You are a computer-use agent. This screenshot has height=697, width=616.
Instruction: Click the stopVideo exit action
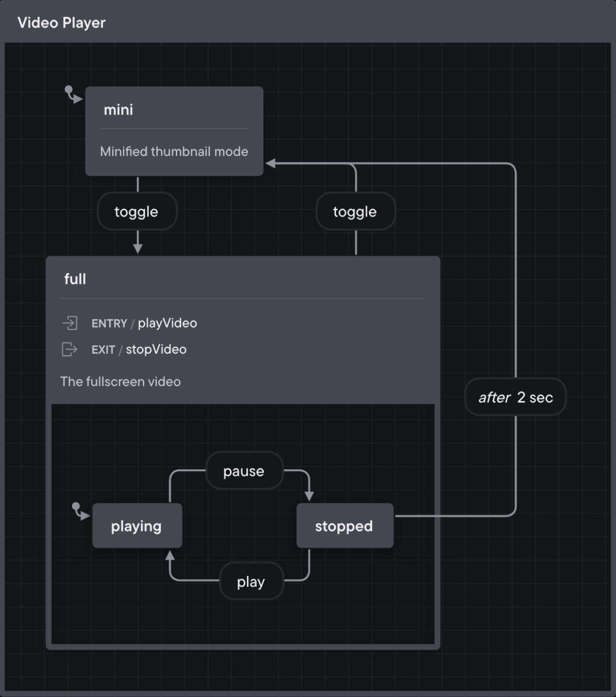156,349
